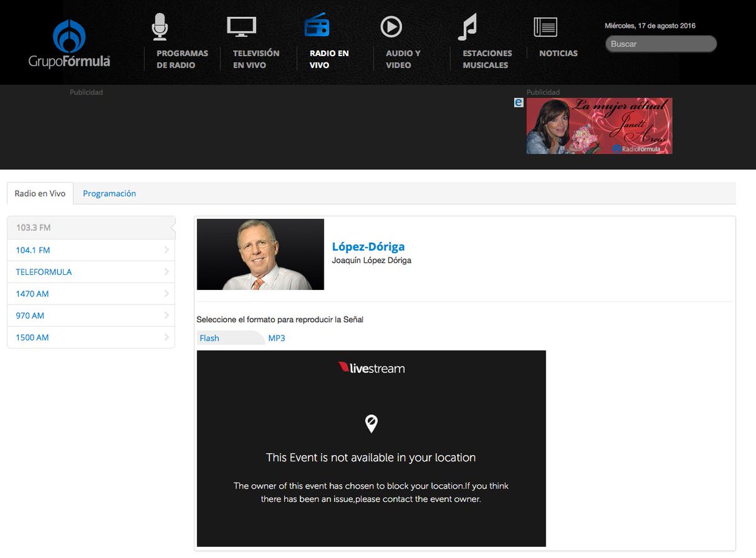The height and width of the screenshot is (558, 756).
Task: Switch to the Programación tab
Action: point(110,194)
